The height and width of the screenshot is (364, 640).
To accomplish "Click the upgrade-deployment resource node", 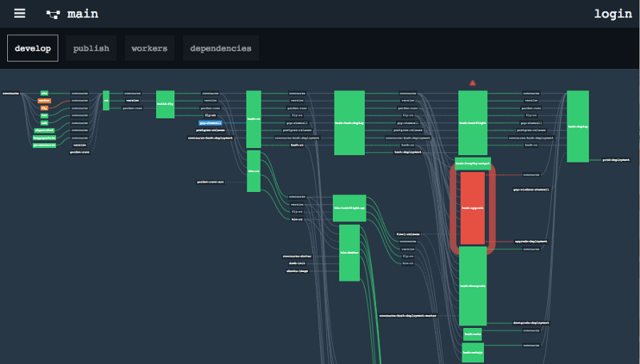I will (531, 241).
